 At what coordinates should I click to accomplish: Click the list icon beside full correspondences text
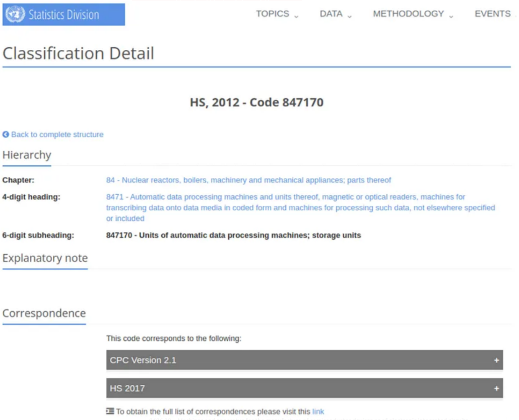(x=110, y=411)
